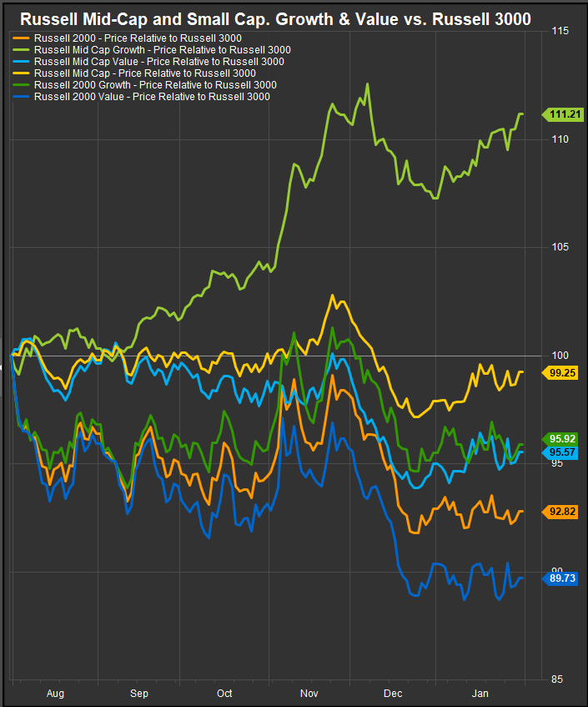The height and width of the screenshot is (707, 588).
Task: Click the Oct label on the time axis
Action: coord(224,694)
